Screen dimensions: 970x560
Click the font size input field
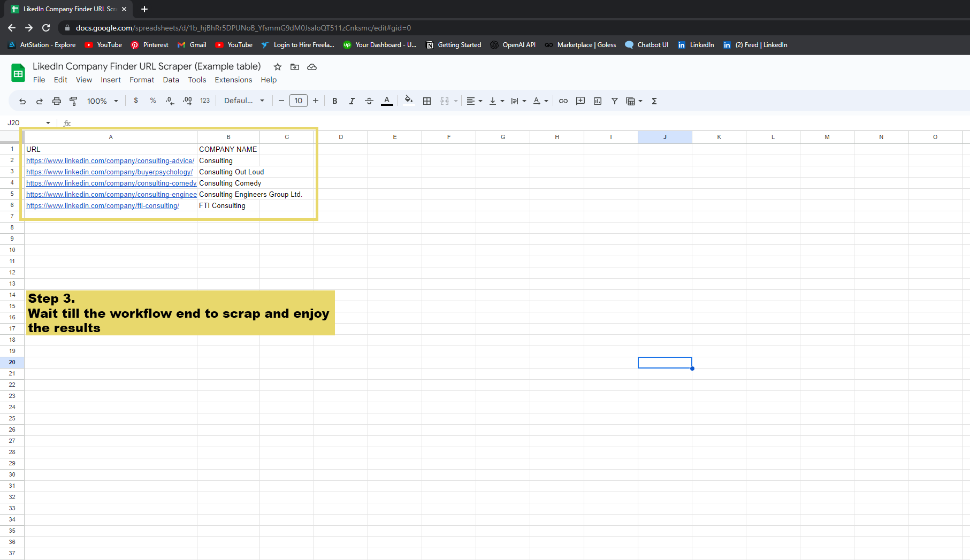point(299,101)
